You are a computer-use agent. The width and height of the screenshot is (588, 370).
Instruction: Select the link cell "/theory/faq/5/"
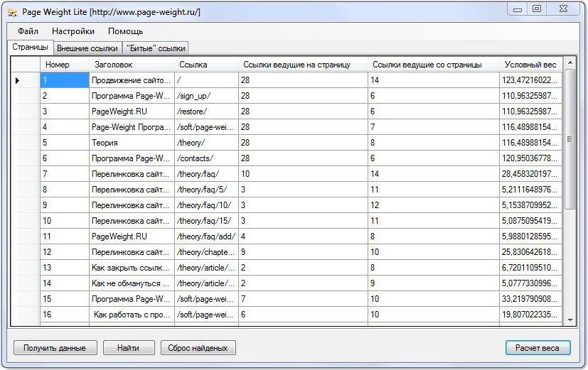coord(206,190)
